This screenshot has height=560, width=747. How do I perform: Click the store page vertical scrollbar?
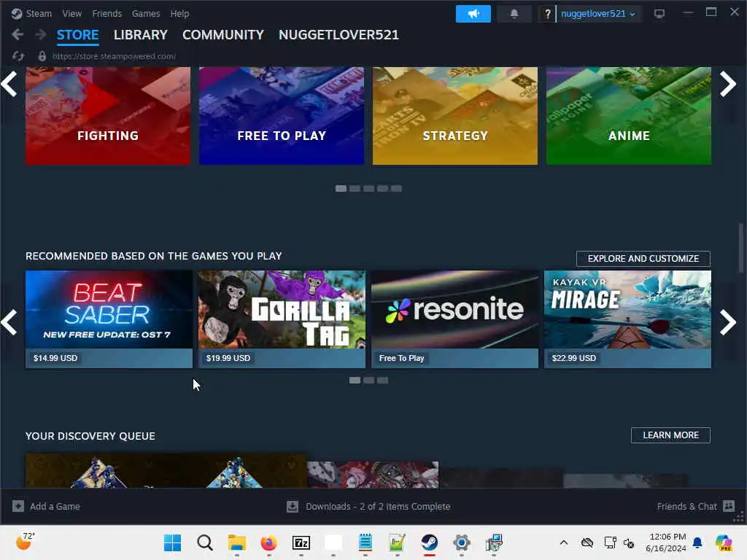741,248
